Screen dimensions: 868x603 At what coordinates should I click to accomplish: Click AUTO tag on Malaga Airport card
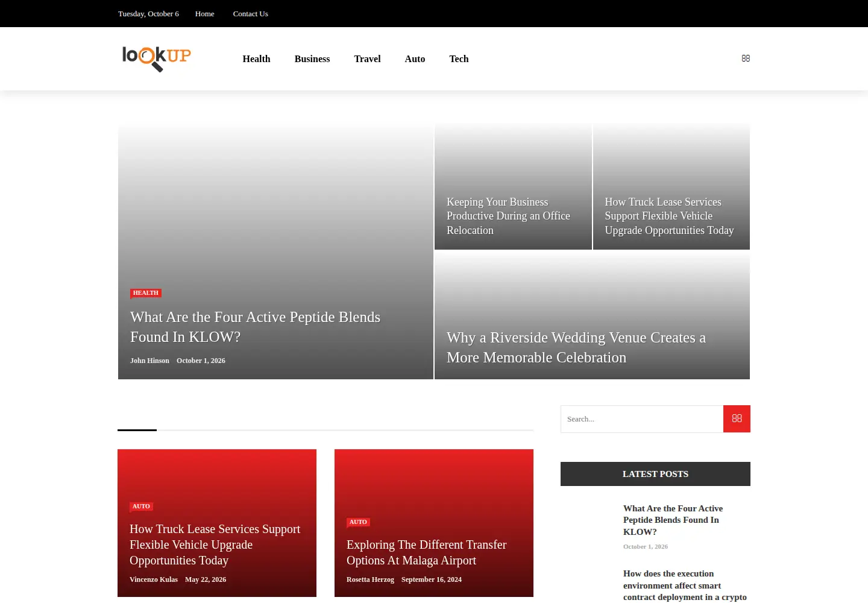(x=358, y=522)
